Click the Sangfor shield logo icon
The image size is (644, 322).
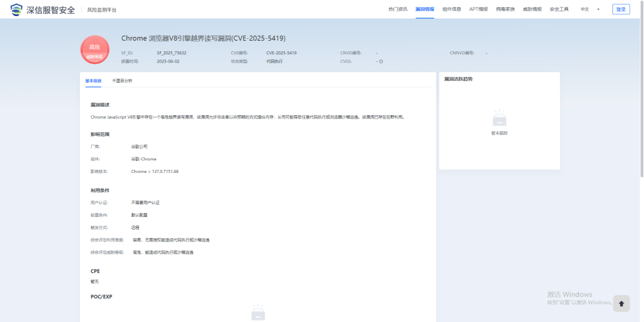click(17, 10)
